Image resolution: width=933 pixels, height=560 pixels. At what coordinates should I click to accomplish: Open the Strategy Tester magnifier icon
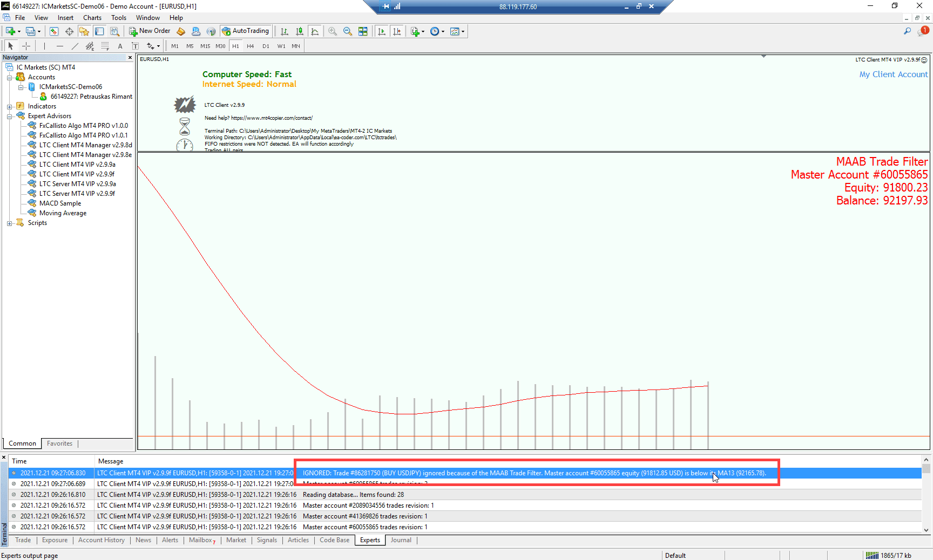[114, 31]
